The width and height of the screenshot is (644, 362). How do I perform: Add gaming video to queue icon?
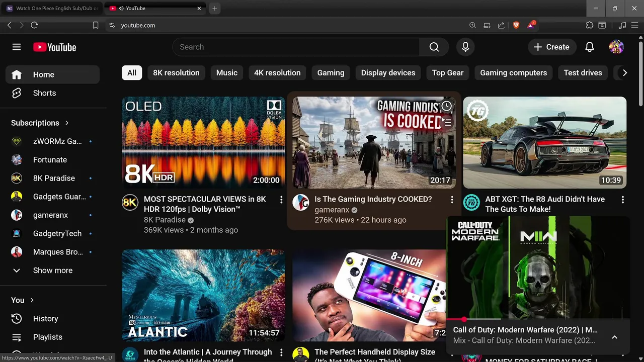coord(446,122)
